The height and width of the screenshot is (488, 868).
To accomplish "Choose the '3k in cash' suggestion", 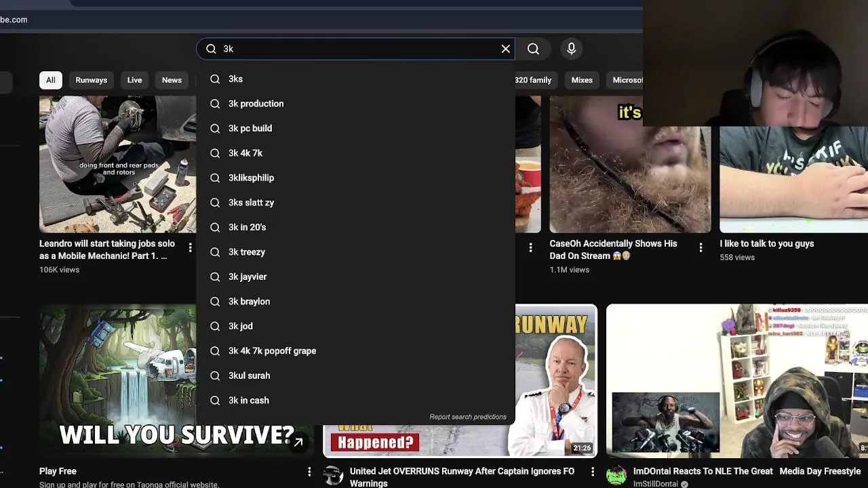I will point(355,401).
